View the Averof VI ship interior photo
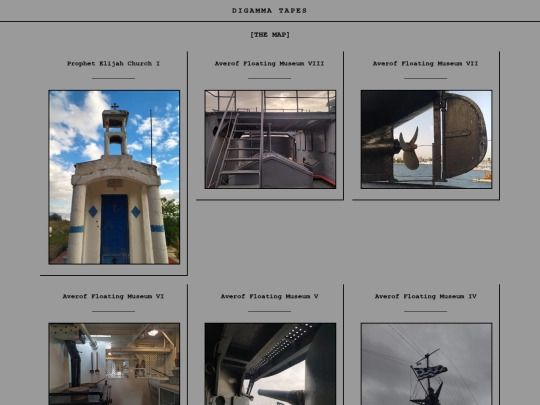This screenshot has width=540, height=405. [114, 364]
